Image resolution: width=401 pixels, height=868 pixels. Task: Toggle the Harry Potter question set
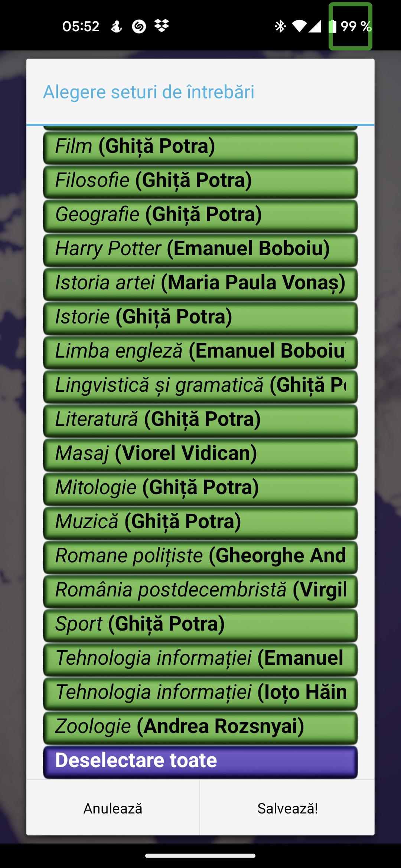200,249
